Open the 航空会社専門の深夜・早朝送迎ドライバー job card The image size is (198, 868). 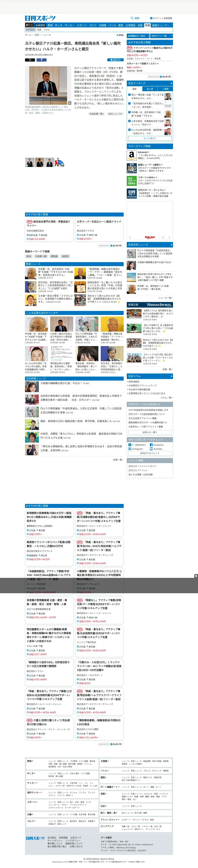point(49,230)
